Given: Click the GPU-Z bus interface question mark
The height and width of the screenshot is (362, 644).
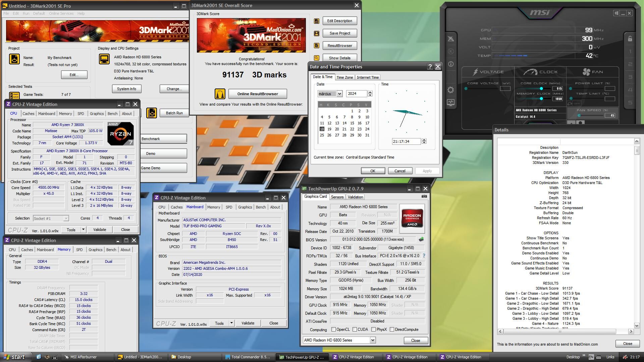Looking at the screenshot, I should [x=424, y=256].
